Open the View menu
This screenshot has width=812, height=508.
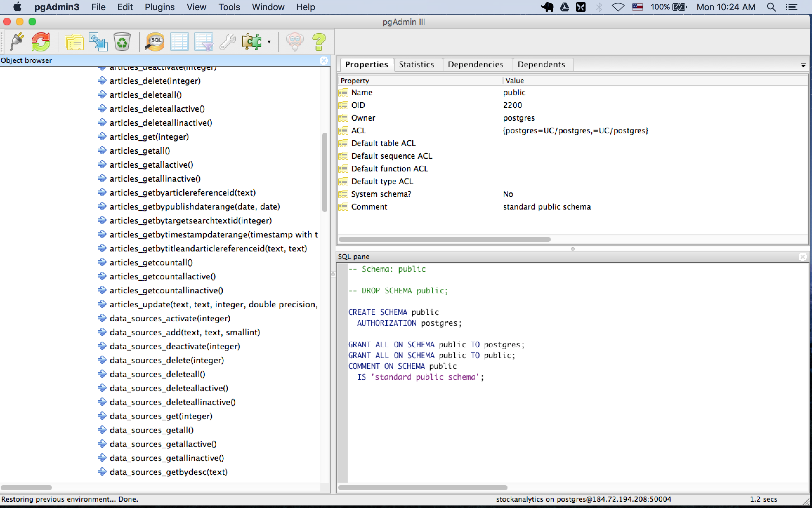tap(196, 7)
